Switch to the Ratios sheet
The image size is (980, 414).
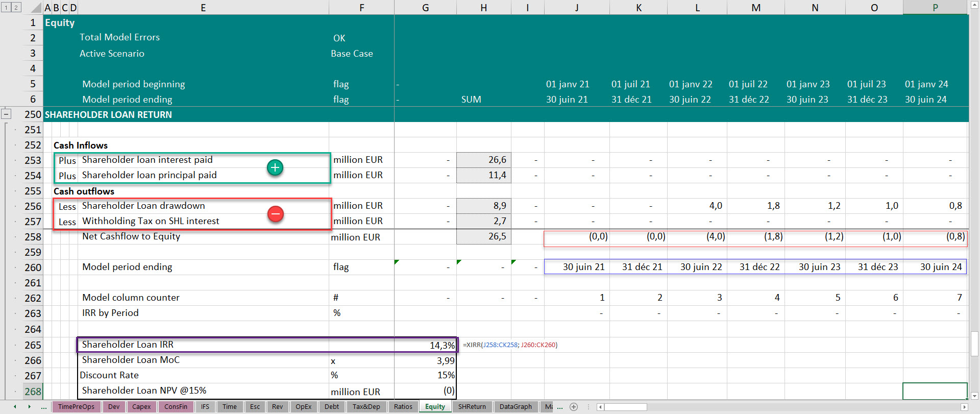[x=403, y=407]
